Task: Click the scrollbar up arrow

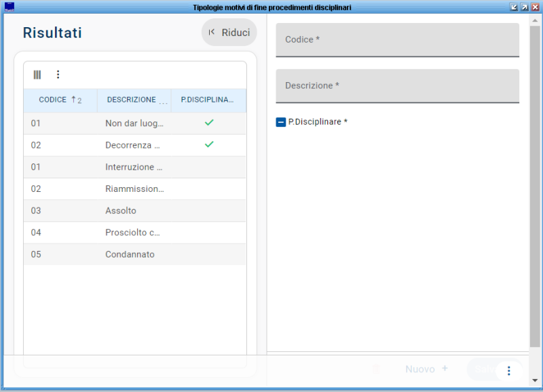Action: point(535,20)
